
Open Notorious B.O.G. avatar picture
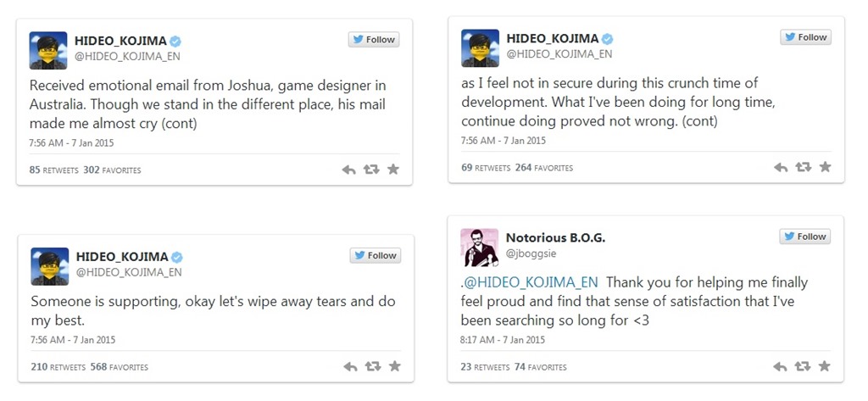[479, 247]
